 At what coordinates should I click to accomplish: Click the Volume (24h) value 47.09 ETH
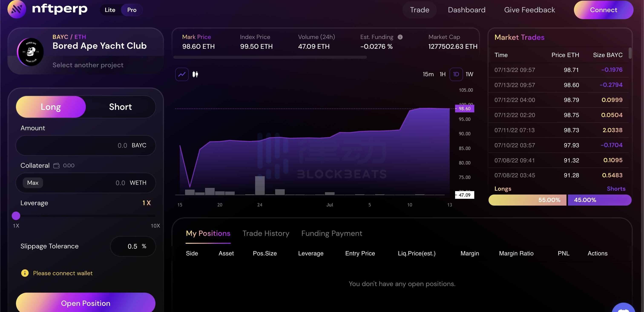pyautogui.click(x=314, y=46)
